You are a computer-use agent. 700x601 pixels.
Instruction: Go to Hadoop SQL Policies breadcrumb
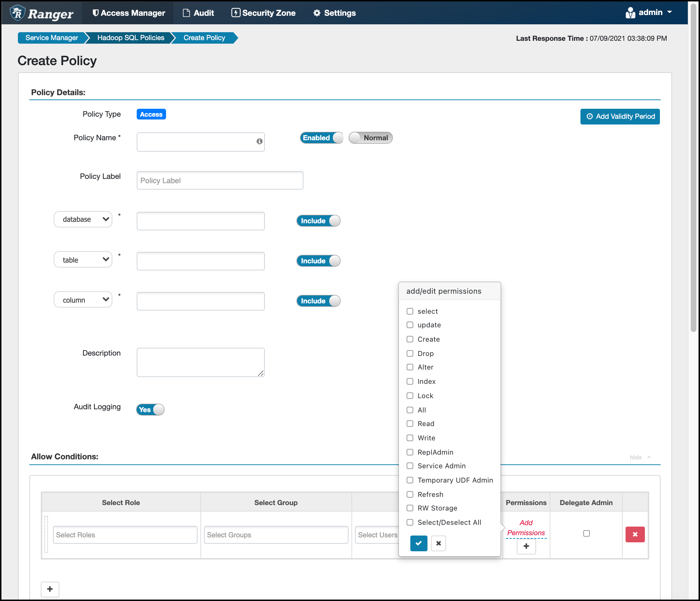[x=130, y=38]
